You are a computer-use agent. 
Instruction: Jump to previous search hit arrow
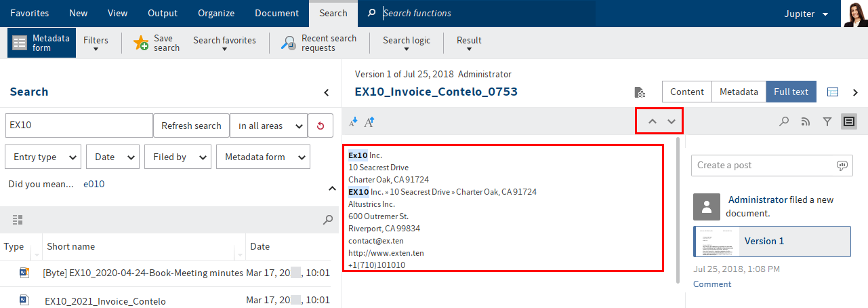point(652,121)
